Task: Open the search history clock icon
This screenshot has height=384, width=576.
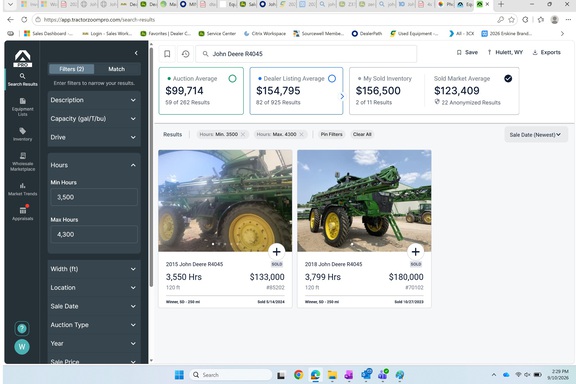Action: (186, 54)
